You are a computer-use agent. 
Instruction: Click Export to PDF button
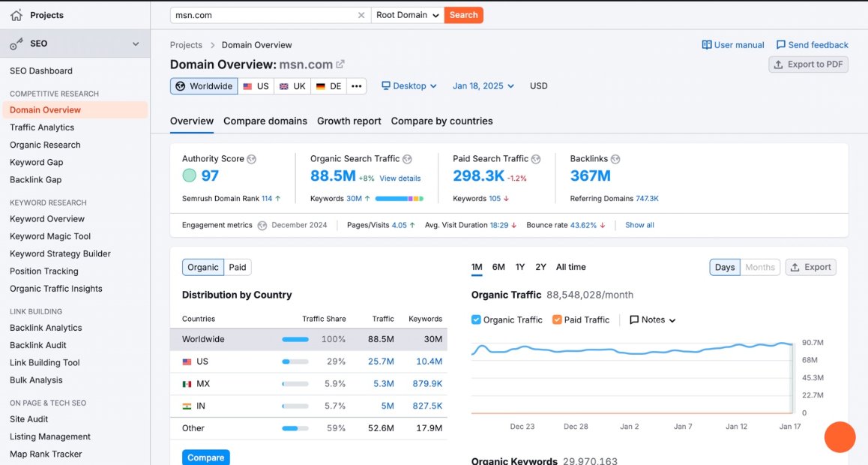click(x=808, y=64)
